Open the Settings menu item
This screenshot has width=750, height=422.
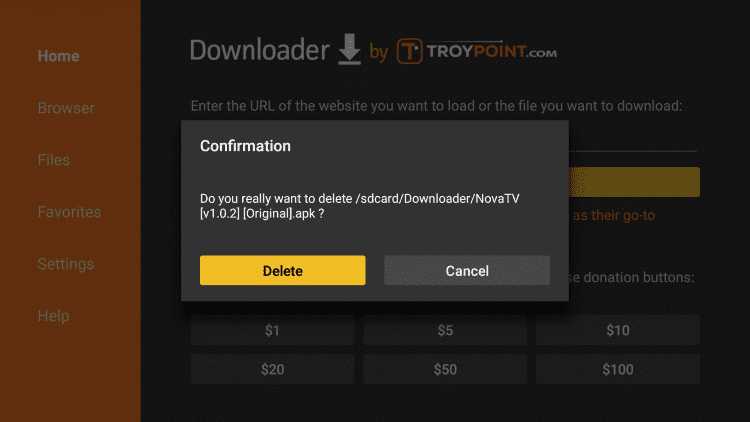pyautogui.click(x=66, y=264)
